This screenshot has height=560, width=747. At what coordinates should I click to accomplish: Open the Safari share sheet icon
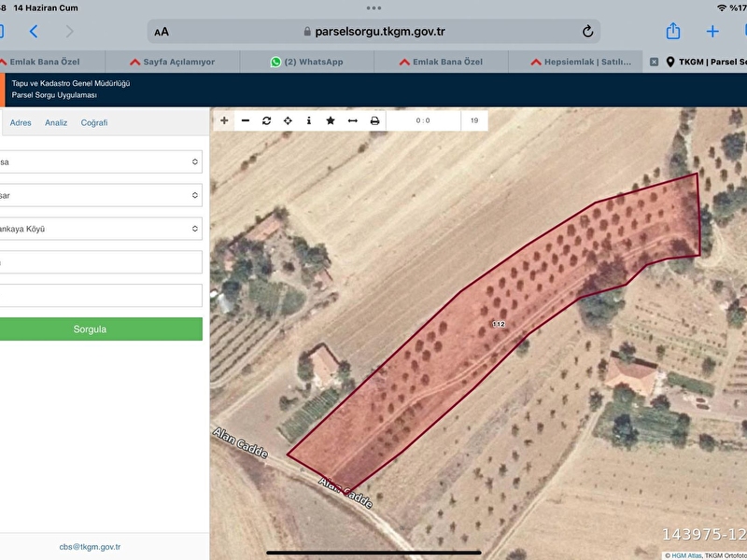point(672,31)
